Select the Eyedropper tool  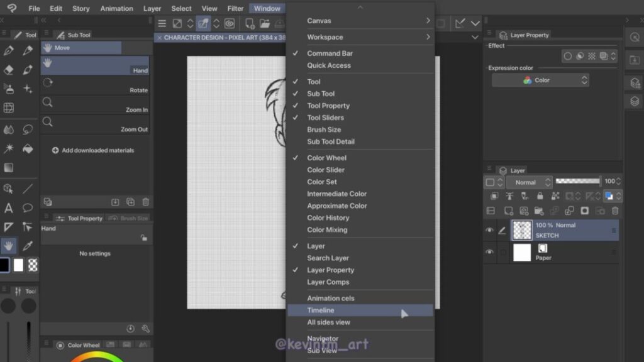tap(28, 246)
